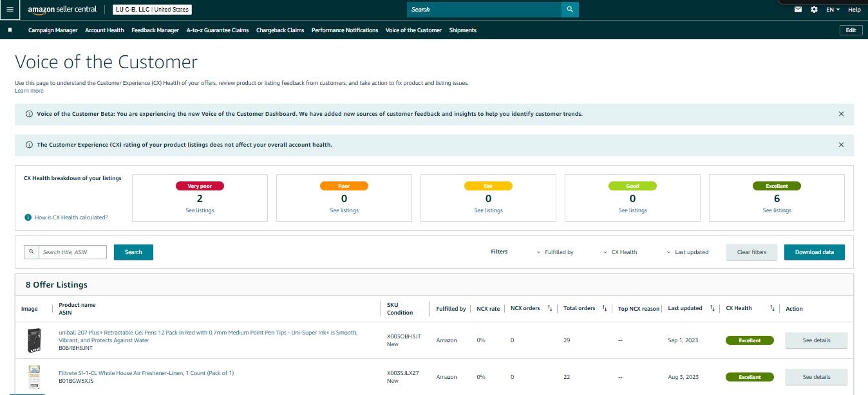Viewport: 868px width, 395px height.
Task: Expand the Fulfilled by filter
Action: coord(555,252)
